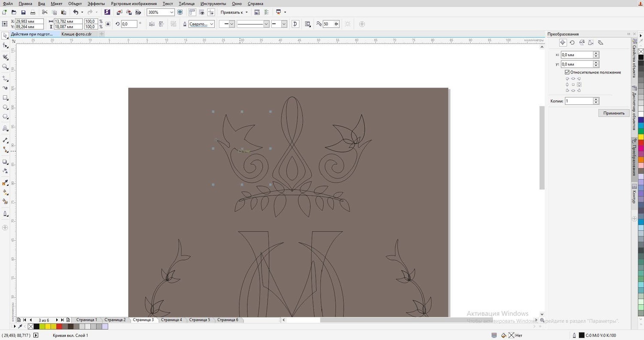Select the Drop Shadow tool
This screenshot has height=340, width=644.
[5, 162]
